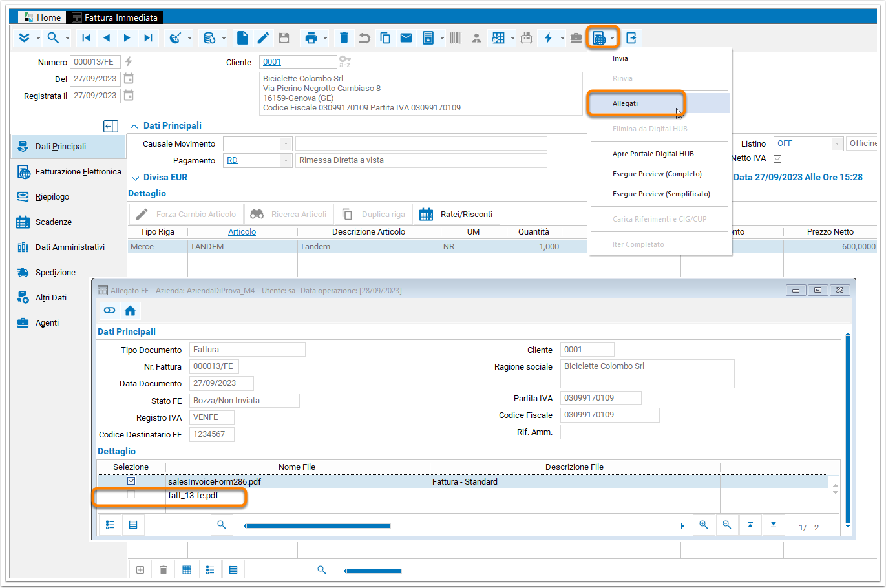Click the briefcase icon in toolbar
Viewport: 886px width, 588px height.
click(576, 38)
